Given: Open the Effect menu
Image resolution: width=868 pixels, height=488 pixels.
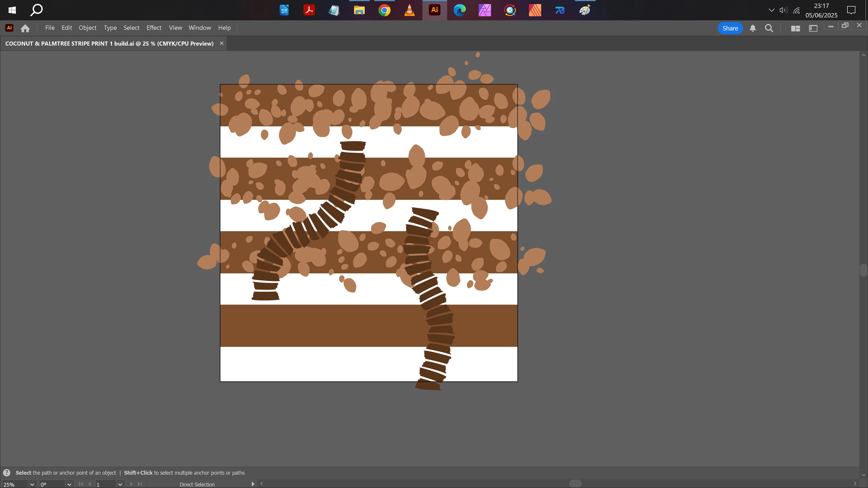Looking at the screenshot, I should pyautogui.click(x=154, y=28).
